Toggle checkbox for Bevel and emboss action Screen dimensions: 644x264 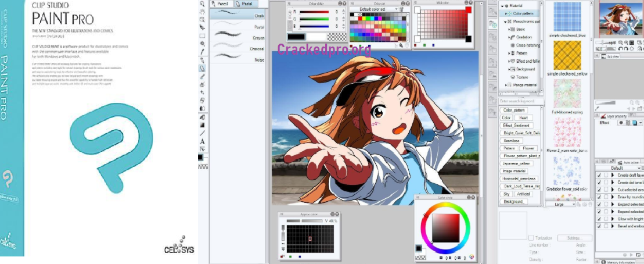click(599, 226)
